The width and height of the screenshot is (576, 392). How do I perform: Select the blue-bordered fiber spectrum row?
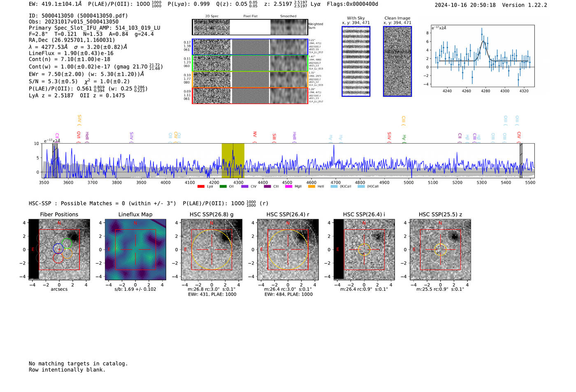pos(250,47)
